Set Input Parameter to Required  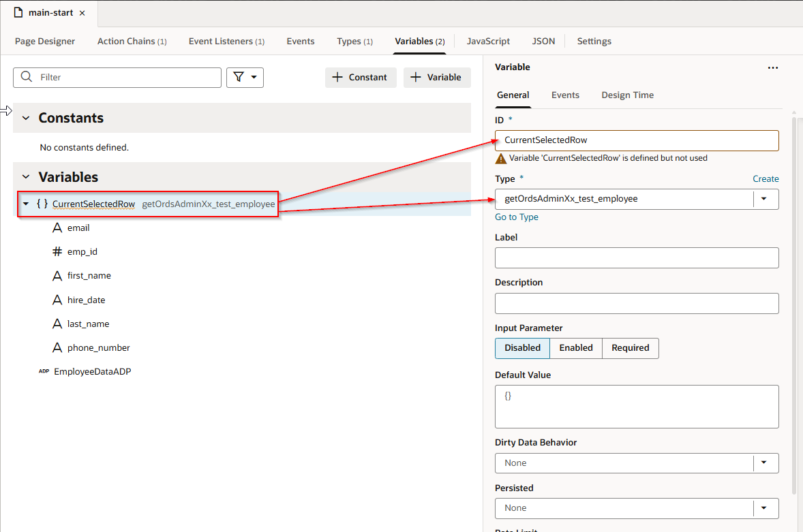pyautogui.click(x=630, y=348)
